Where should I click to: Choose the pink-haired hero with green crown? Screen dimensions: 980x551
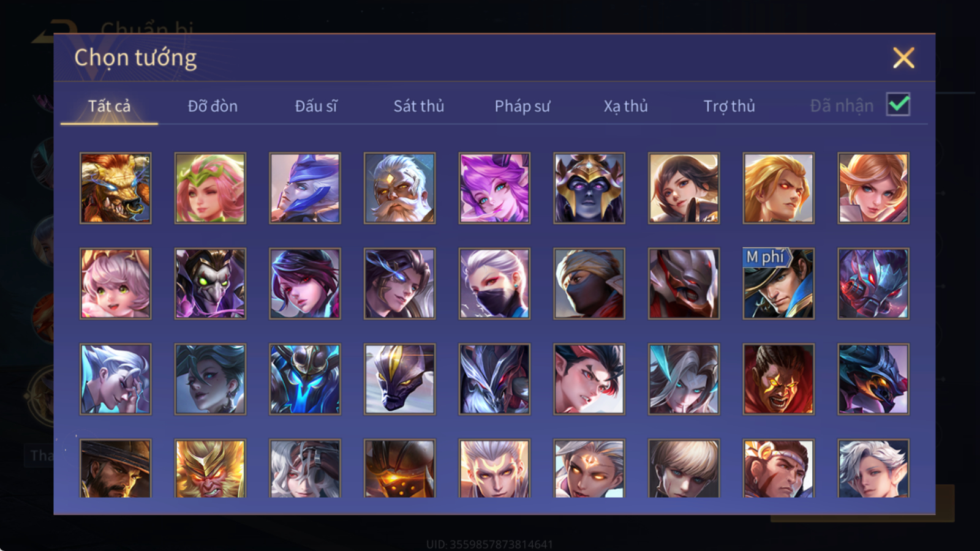(x=210, y=188)
